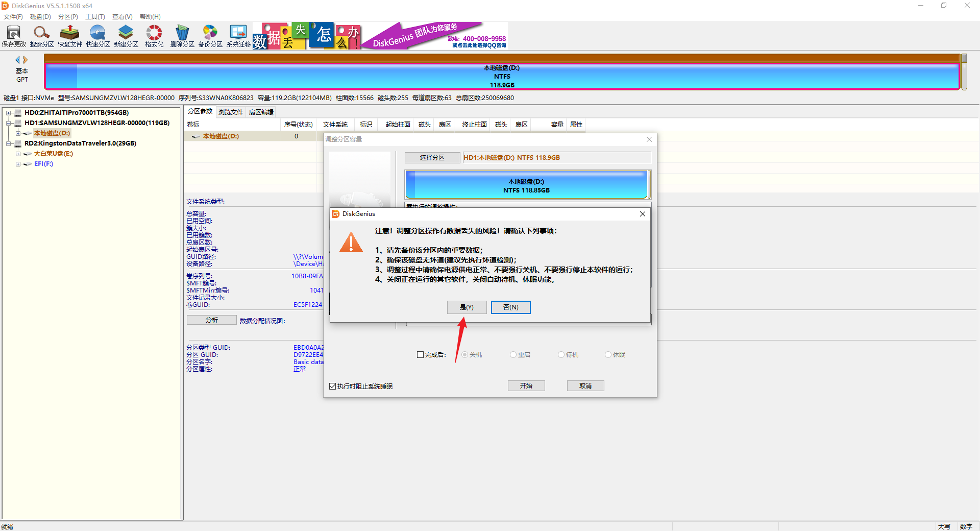980x531 pixels.
Task: Click HD1 SAMSUNG disk icon in tree
Action: (18, 123)
